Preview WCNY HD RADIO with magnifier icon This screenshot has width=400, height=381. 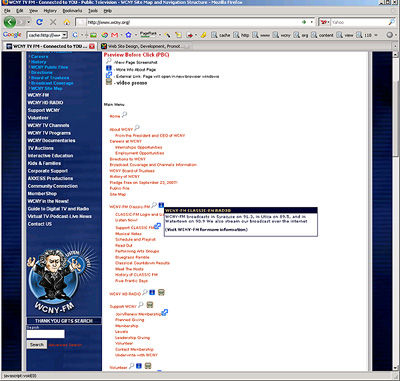coord(145,292)
